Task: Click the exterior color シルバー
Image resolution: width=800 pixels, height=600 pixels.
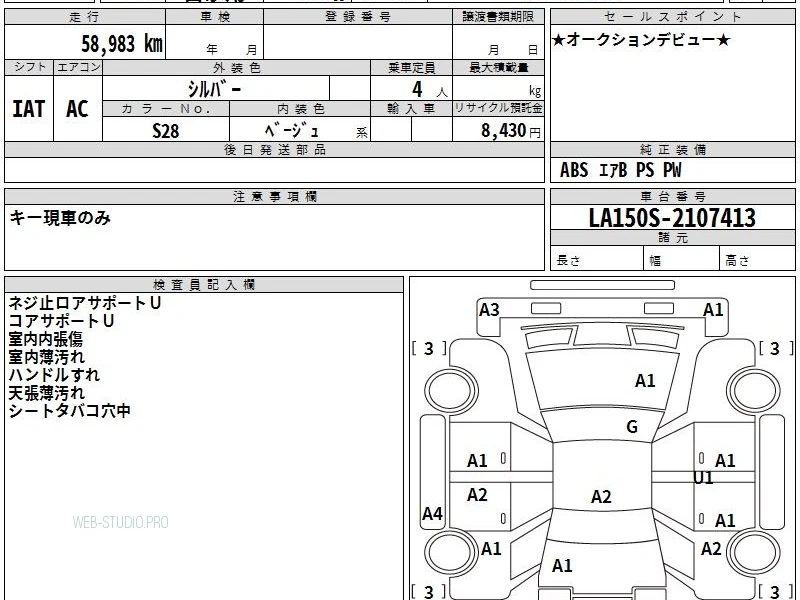Action: [x=214, y=89]
